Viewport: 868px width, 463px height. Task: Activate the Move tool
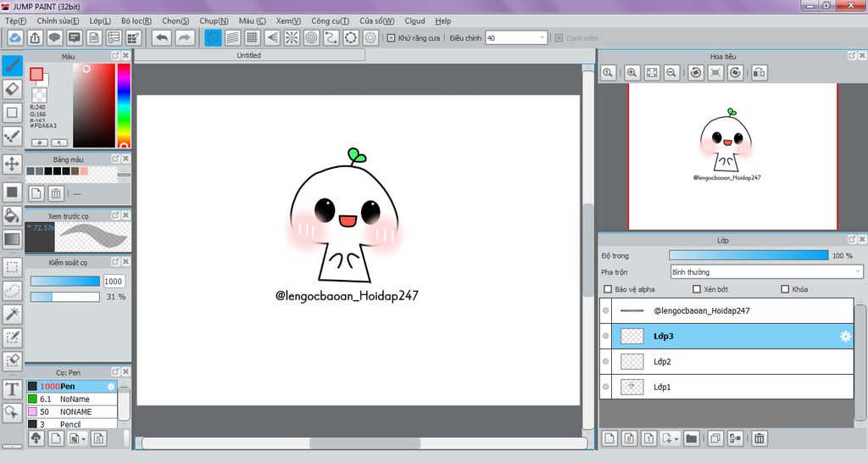point(12,163)
